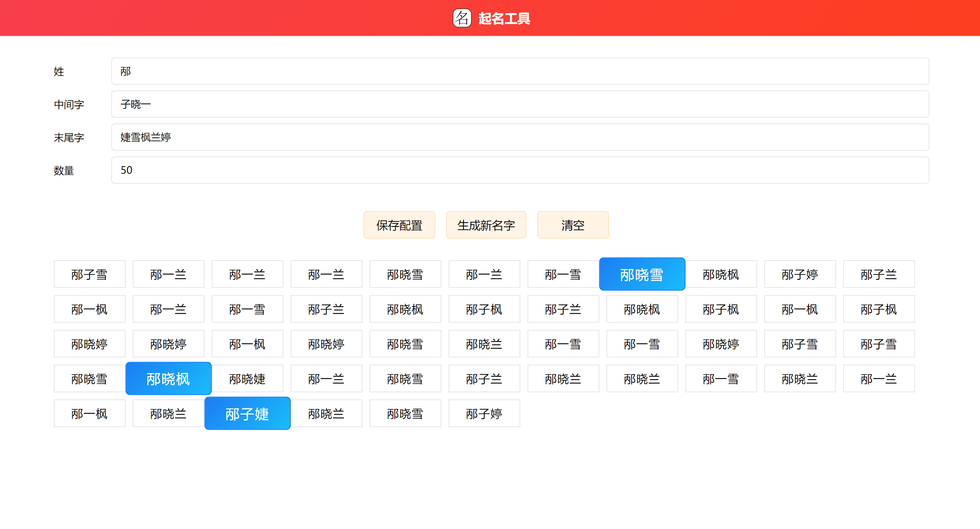
Task: Click the 末尾字 input field
Action: (520, 137)
